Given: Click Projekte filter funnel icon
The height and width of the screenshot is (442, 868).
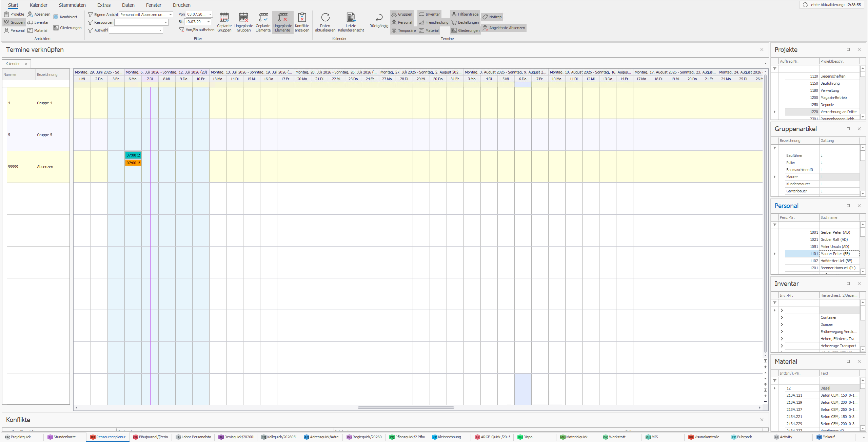Looking at the screenshot, I should pos(775,69).
